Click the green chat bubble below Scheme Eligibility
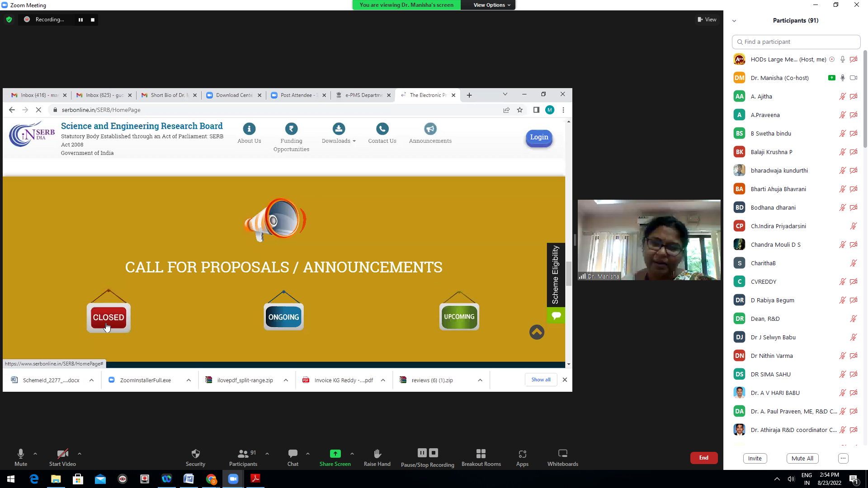This screenshot has width=868, height=488. click(556, 315)
